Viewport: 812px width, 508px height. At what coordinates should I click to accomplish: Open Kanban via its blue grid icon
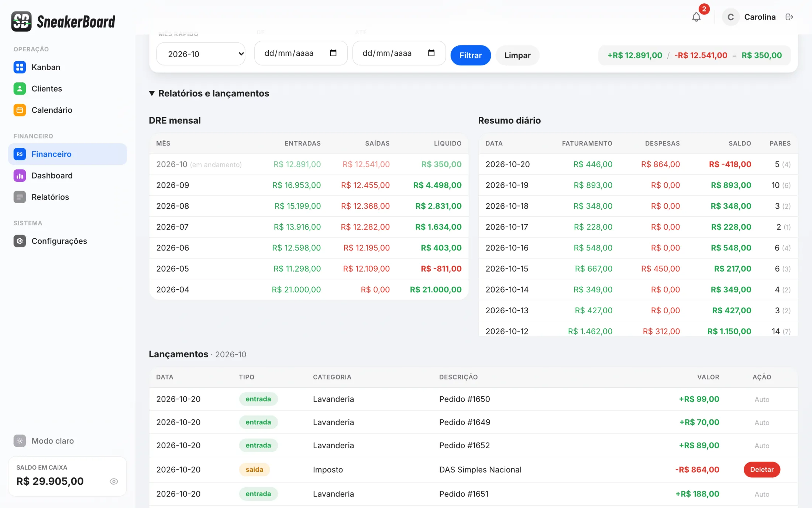point(20,67)
